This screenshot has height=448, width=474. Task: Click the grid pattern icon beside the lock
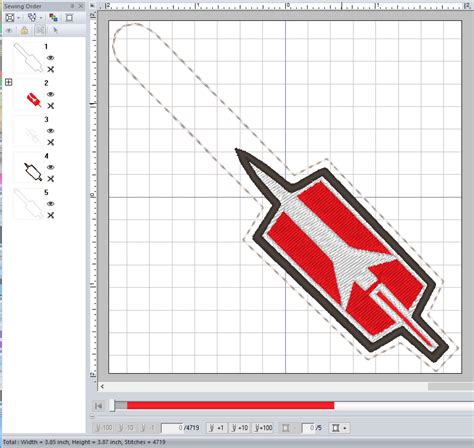[40, 30]
